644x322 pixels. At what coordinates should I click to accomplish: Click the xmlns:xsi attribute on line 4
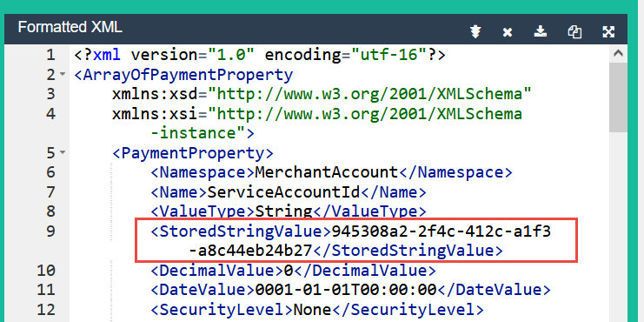point(155,113)
